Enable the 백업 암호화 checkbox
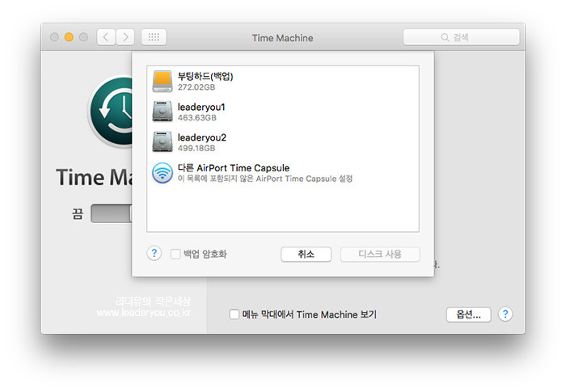Viewport: 566px width, 392px height. pyautogui.click(x=175, y=254)
